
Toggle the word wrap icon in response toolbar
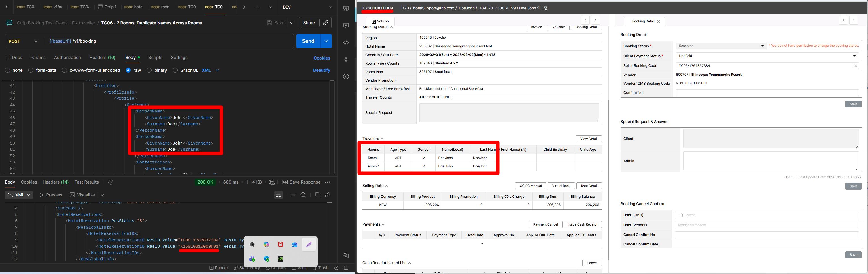[278, 195]
